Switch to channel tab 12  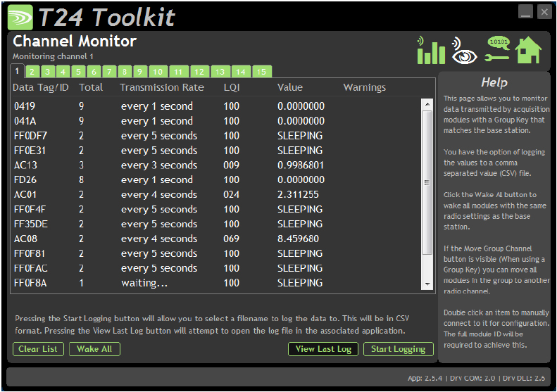coord(199,72)
